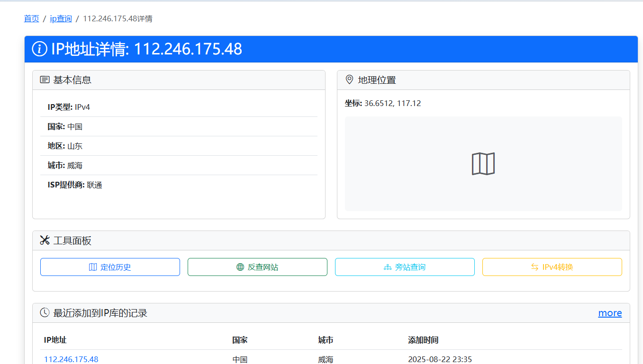
Task: Open the 旁站查询 tool
Action: click(405, 266)
